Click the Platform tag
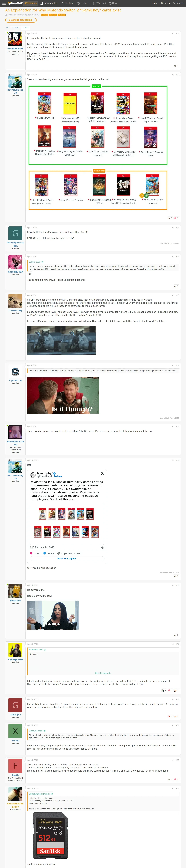This screenshot has height=868, width=186. pyautogui.click(x=62, y=15)
